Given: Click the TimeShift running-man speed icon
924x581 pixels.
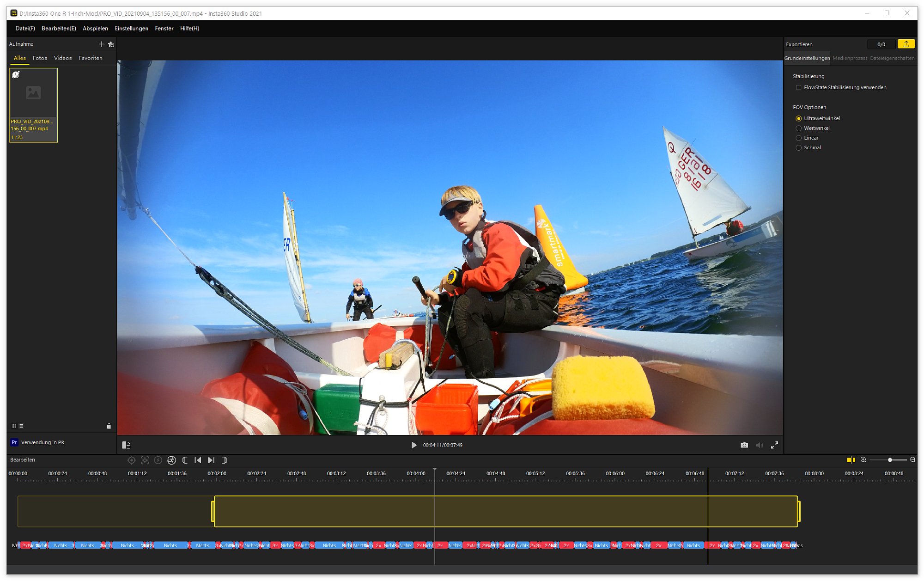Looking at the screenshot, I should 171,460.
